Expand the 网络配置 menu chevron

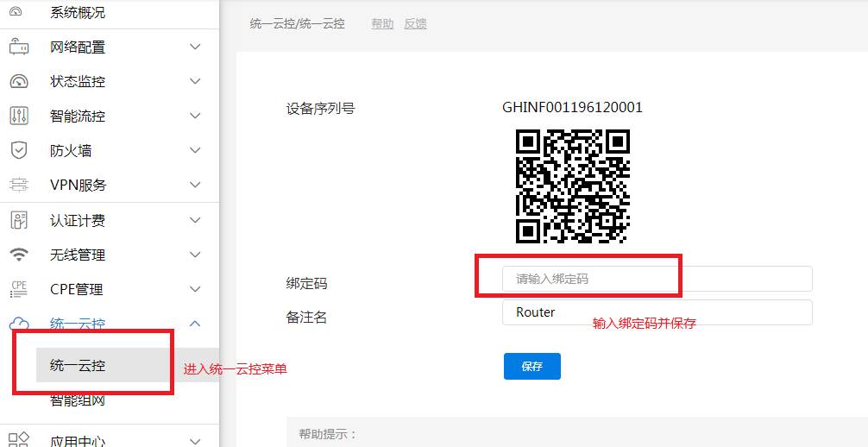coord(195,47)
